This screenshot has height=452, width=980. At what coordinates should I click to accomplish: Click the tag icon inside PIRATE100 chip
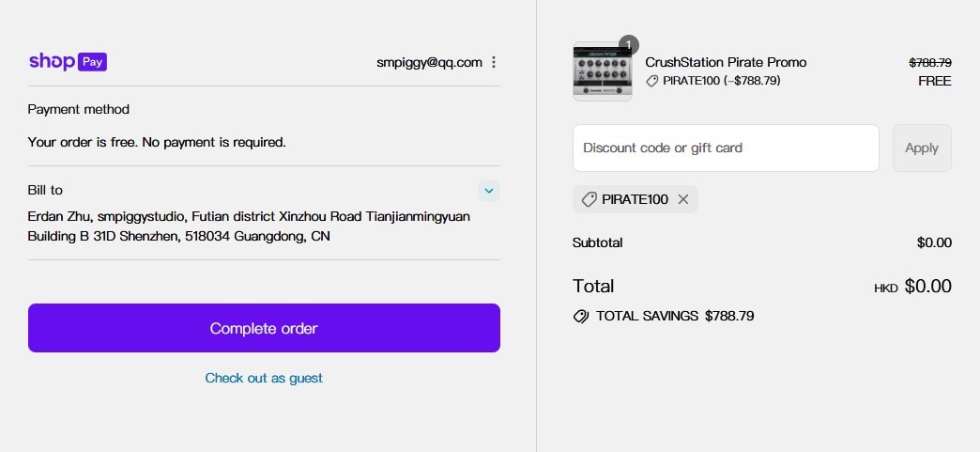[x=590, y=199]
